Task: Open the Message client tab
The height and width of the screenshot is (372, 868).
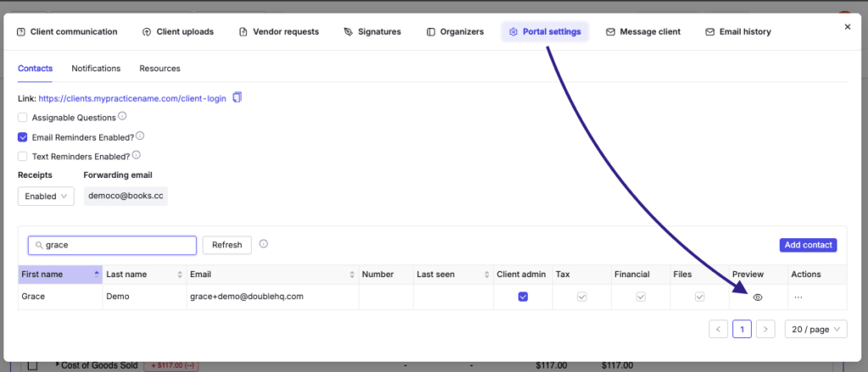Action: [643, 31]
